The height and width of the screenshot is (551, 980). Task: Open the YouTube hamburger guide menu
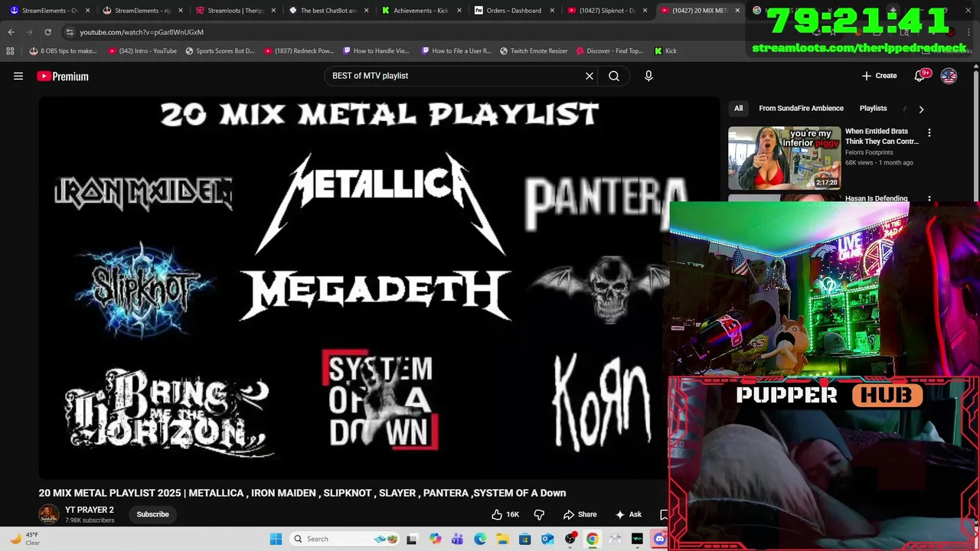tap(18, 76)
